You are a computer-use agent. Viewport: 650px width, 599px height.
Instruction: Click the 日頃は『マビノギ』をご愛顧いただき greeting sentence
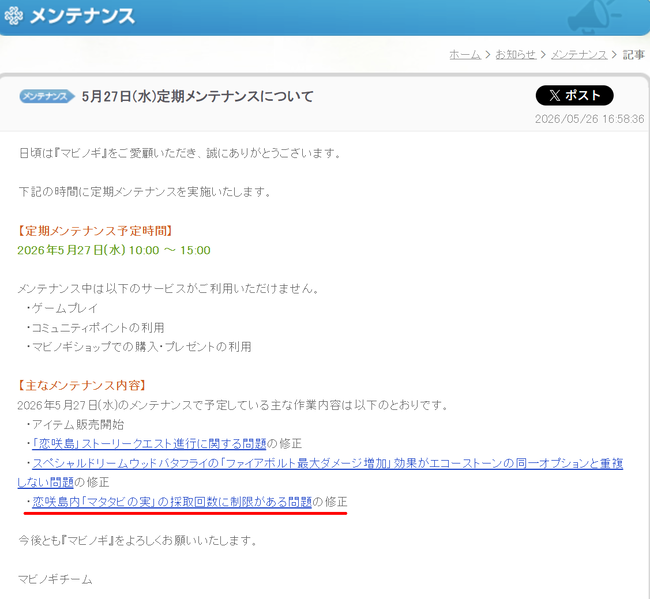pos(180,153)
